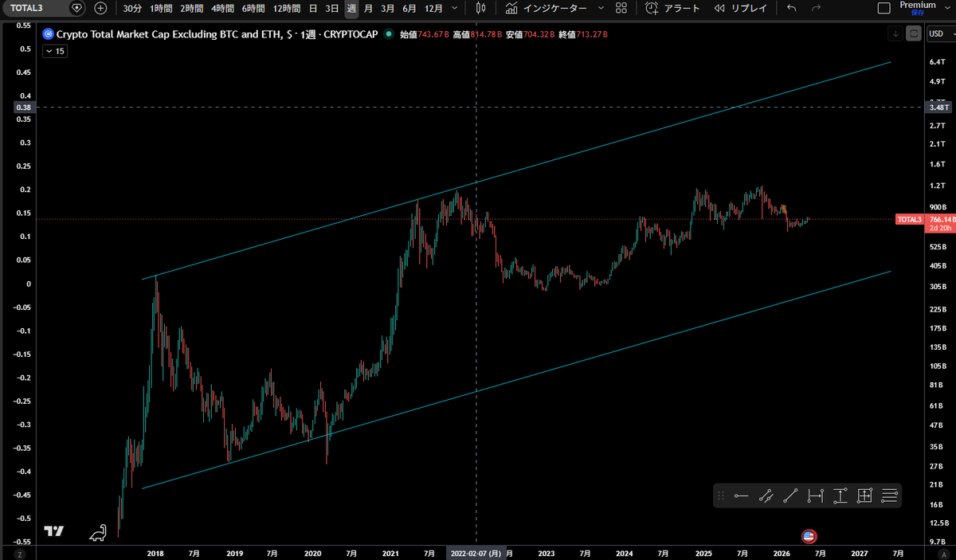Switch to the 1時間 interval
Image resolution: width=956 pixels, height=560 pixels.
pyautogui.click(x=161, y=8)
